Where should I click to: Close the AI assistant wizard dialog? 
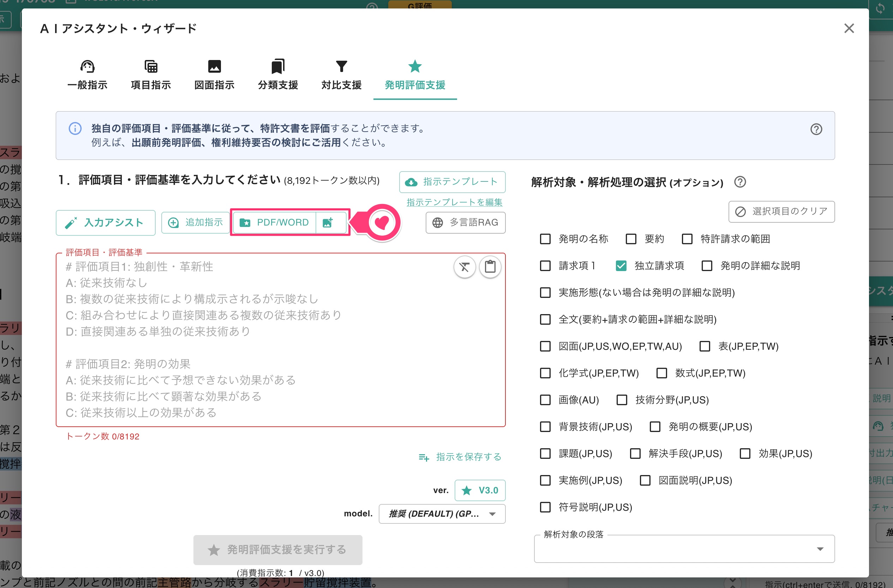pyautogui.click(x=849, y=29)
